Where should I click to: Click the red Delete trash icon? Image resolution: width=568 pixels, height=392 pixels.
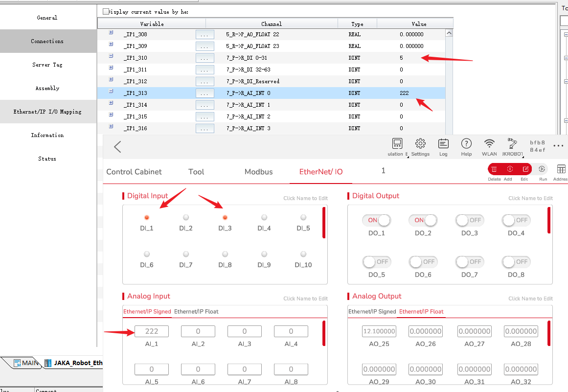tap(494, 169)
